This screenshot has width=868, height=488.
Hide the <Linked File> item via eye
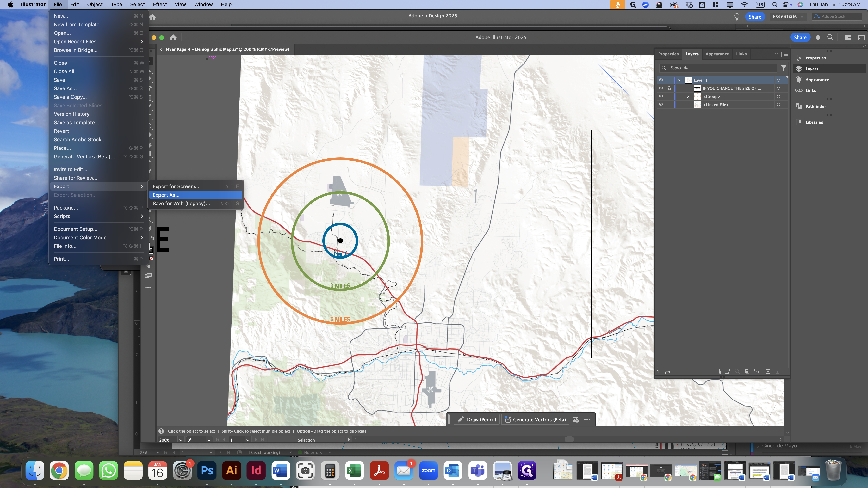(661, 105)
